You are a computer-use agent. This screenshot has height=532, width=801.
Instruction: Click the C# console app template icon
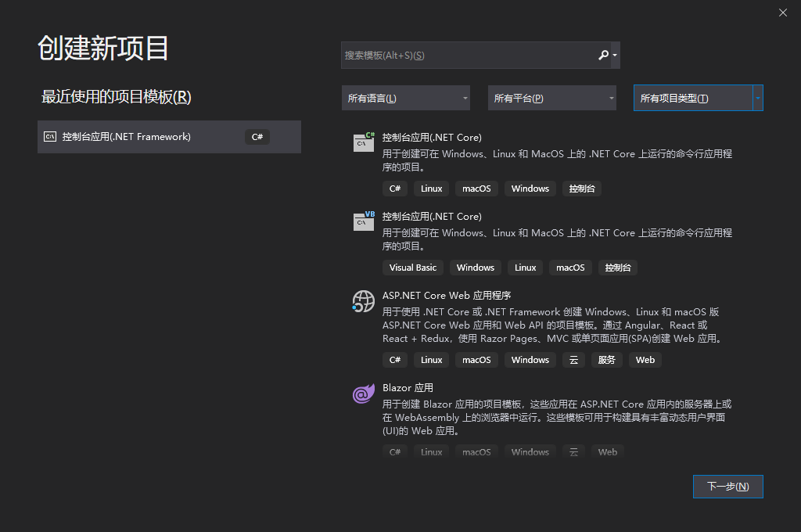(x=364, y=142)
